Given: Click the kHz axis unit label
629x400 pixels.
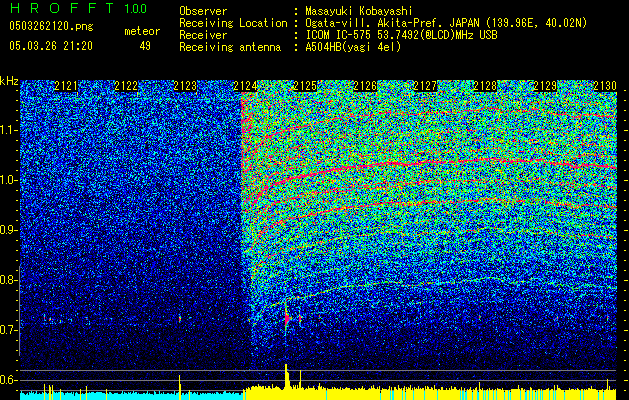Looking at the screenshot, I should pos(9,81).
